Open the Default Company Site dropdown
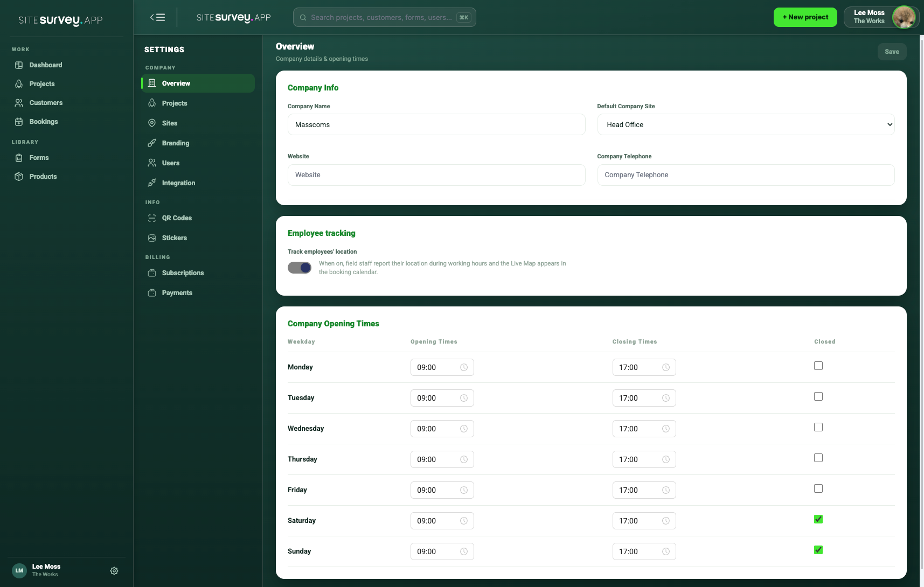Screen dimensions: 924x587 746,124
